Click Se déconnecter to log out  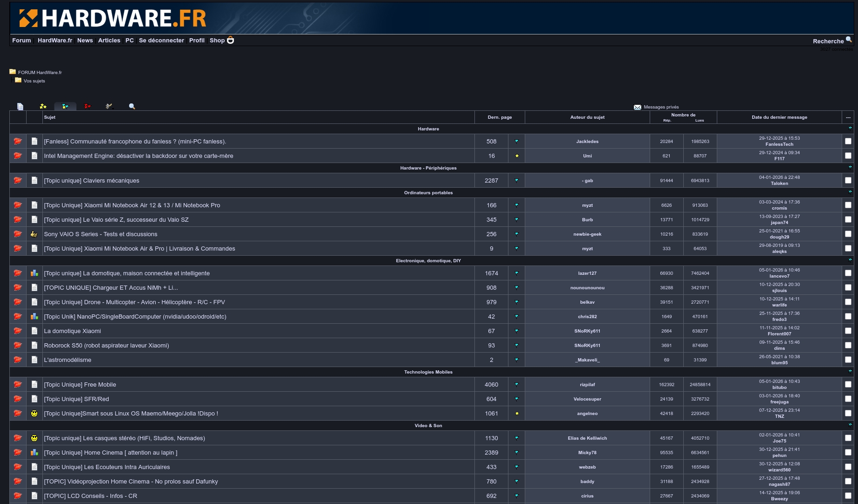point(161,41)
